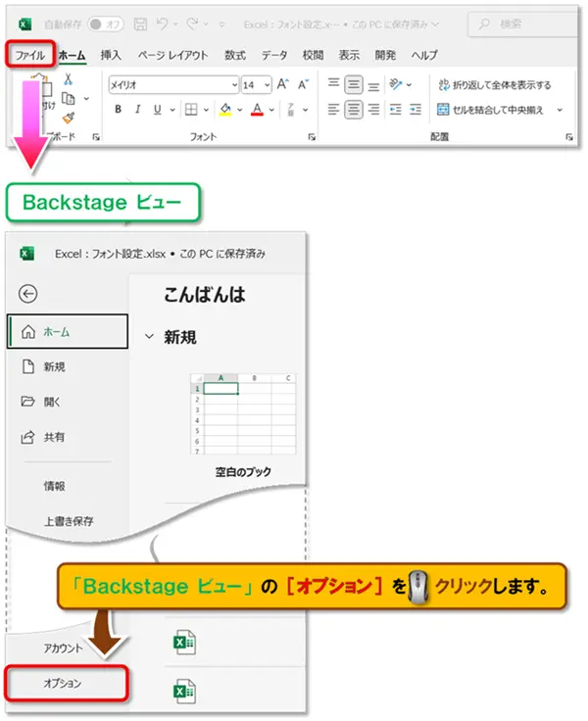Viewport: 588px width, 721px height.
Task: Align text left
Action: point(333,110)
